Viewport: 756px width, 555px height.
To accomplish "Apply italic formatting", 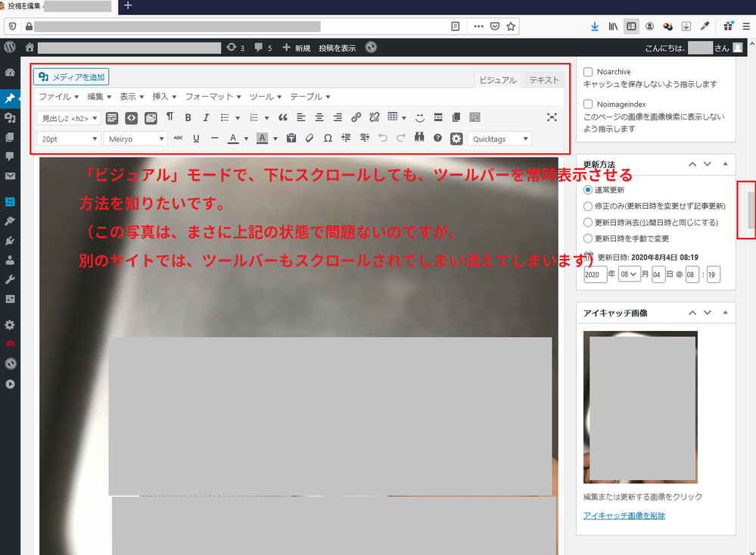I will pyautogui.click(x=205, y=117).
